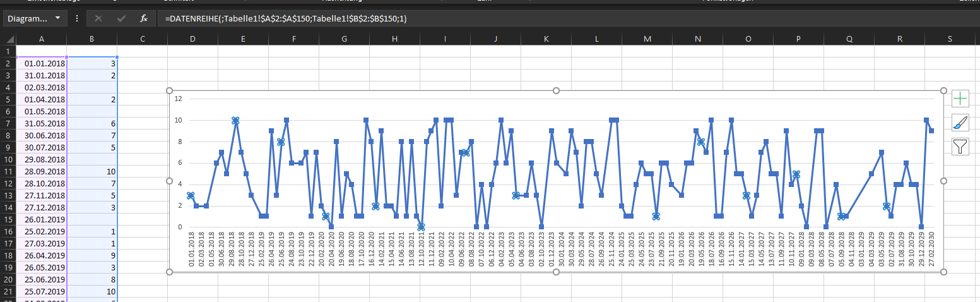Click cell with date 25.07.2019

click(x=42, y=291)
